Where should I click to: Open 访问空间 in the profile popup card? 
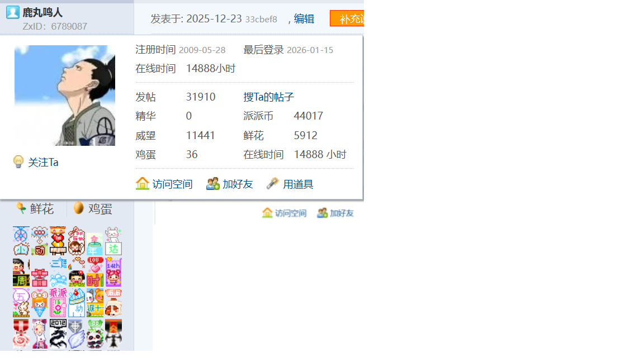pos(164,184)
